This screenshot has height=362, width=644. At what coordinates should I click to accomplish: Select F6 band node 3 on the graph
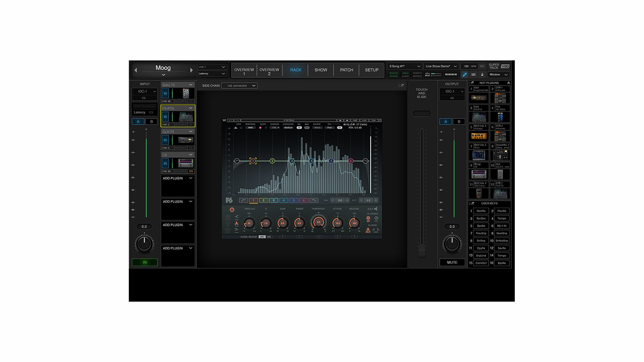click(x=292, y=161)
